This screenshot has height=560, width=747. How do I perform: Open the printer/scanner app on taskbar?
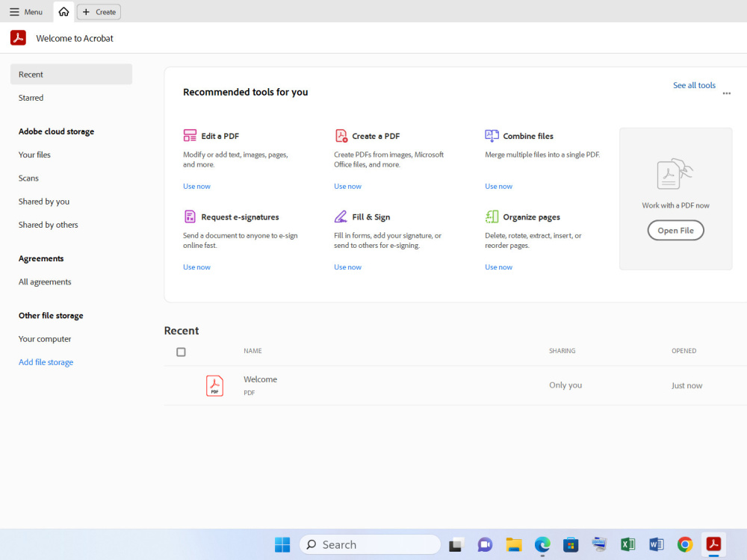coord(599,544)
